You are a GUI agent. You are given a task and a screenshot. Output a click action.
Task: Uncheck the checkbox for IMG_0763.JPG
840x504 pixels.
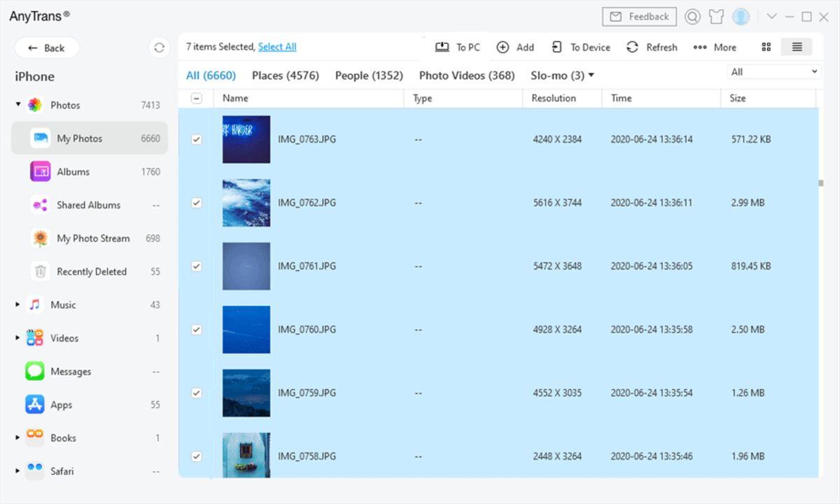197,139
